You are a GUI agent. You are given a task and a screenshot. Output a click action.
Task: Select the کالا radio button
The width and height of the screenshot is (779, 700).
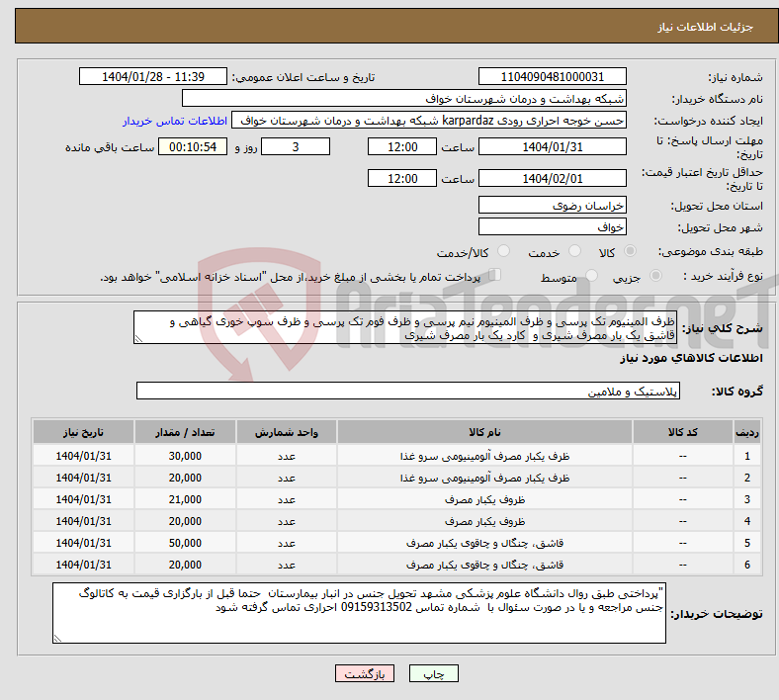click(x=630, y=251)
